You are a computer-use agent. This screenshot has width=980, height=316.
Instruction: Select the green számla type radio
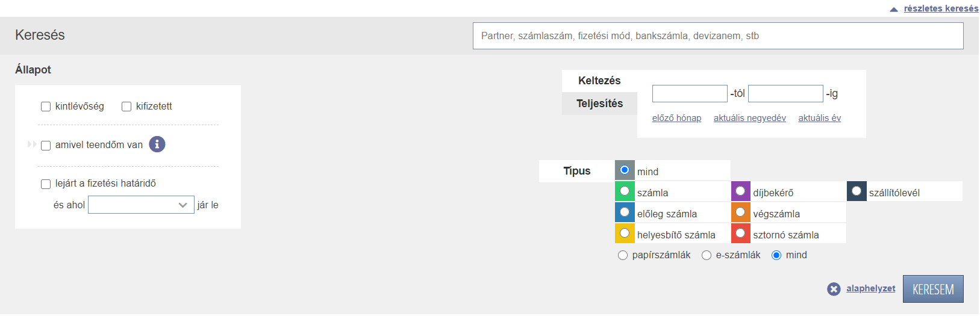point(625,191)
